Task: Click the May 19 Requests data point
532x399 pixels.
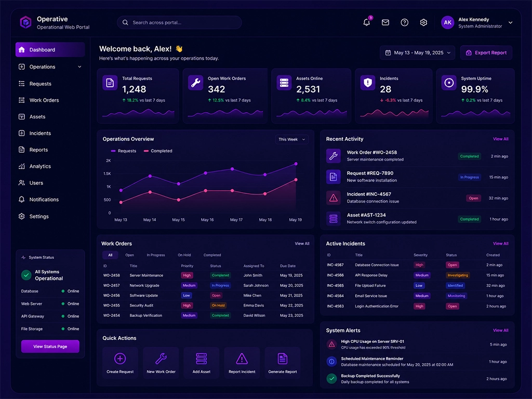Action: point(296,164)
